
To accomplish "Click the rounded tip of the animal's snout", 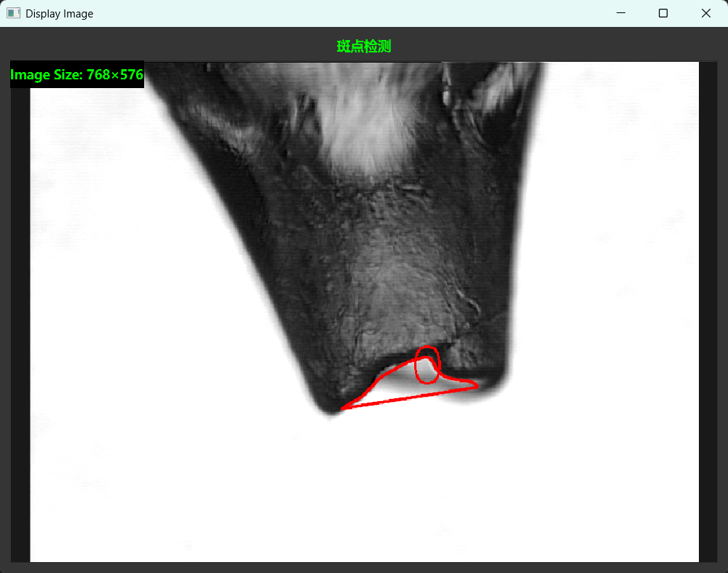I will point(329,405).
